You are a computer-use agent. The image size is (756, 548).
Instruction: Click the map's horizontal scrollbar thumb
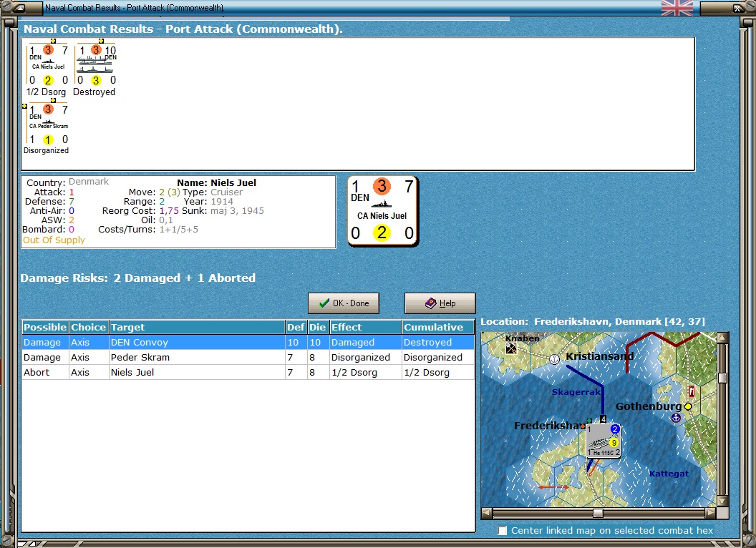(x=598, y=513)
